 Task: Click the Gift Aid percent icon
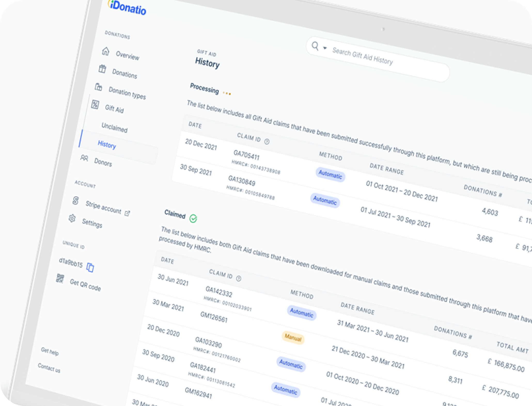click(x=95, y=105)
